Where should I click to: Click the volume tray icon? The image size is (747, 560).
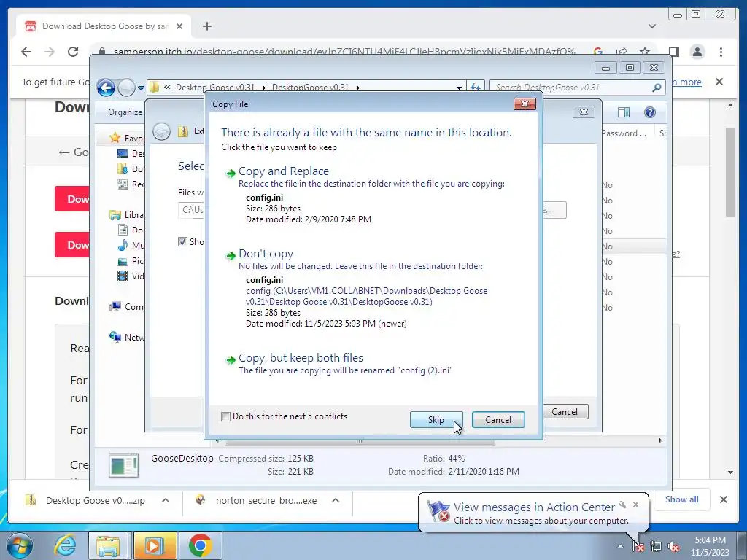(673, 547)
